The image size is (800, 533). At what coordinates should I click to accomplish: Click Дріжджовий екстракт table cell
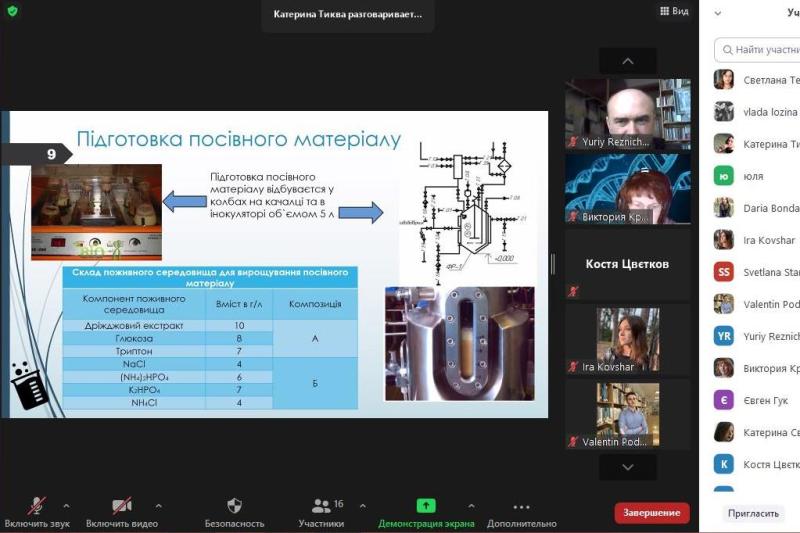pyautogui.click(x=134, y=325)
